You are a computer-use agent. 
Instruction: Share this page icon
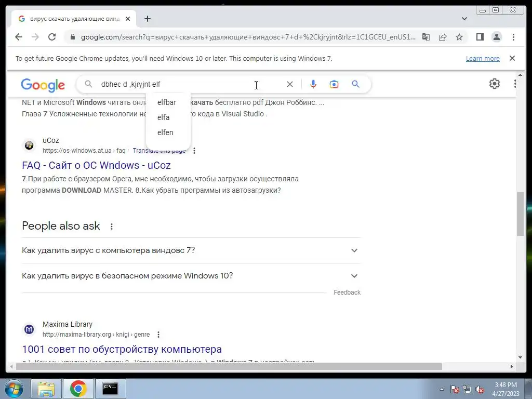coord(443,37)
